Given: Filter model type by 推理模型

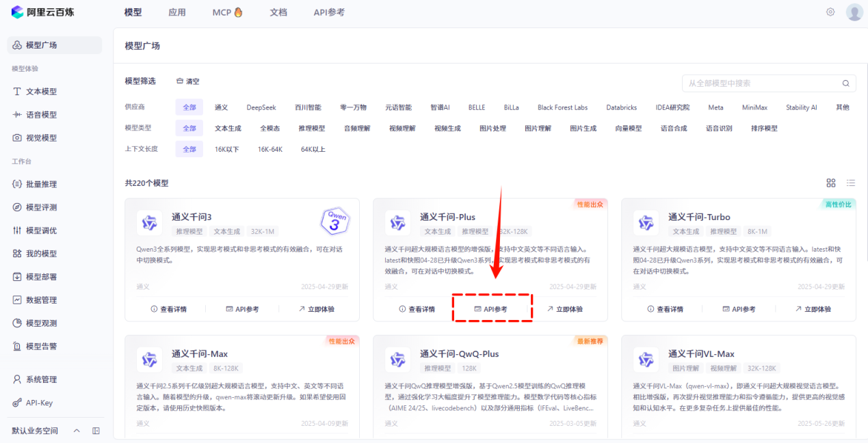Looking at the screenshot, I should 312,128.
